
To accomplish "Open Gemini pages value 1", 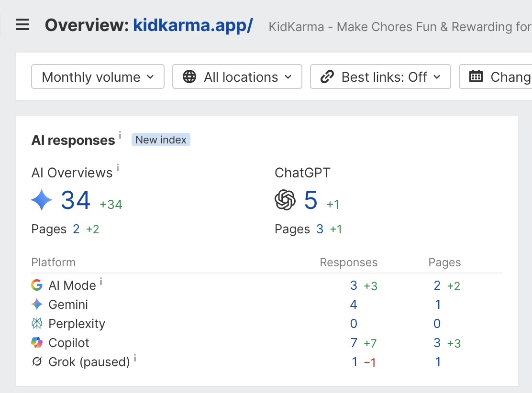I will click(438, 305).
